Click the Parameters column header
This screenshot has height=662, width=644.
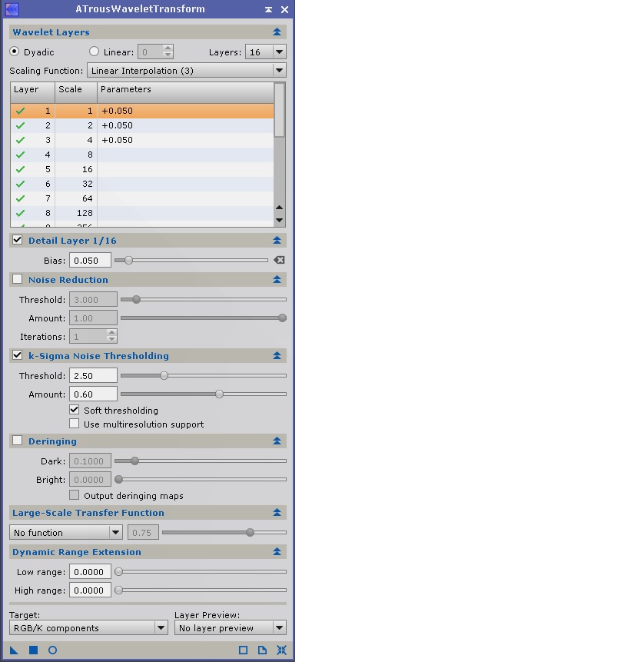pyautogui.click(x=184, y=90)
